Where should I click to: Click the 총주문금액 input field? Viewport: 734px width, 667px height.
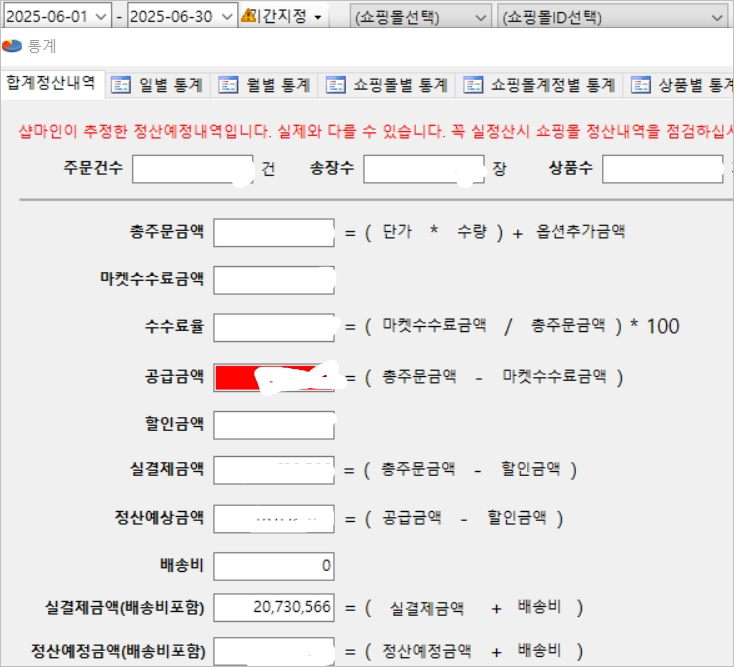[274, 233]
